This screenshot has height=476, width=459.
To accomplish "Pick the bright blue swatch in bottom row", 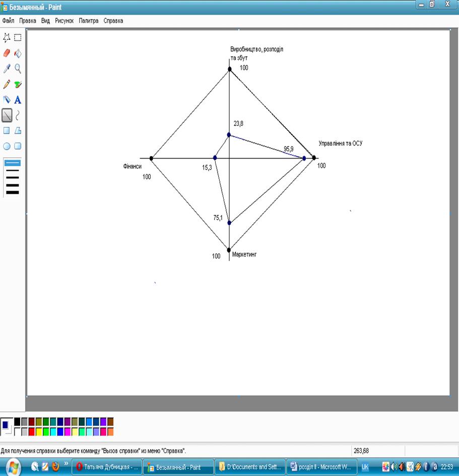I will point(60,431).
